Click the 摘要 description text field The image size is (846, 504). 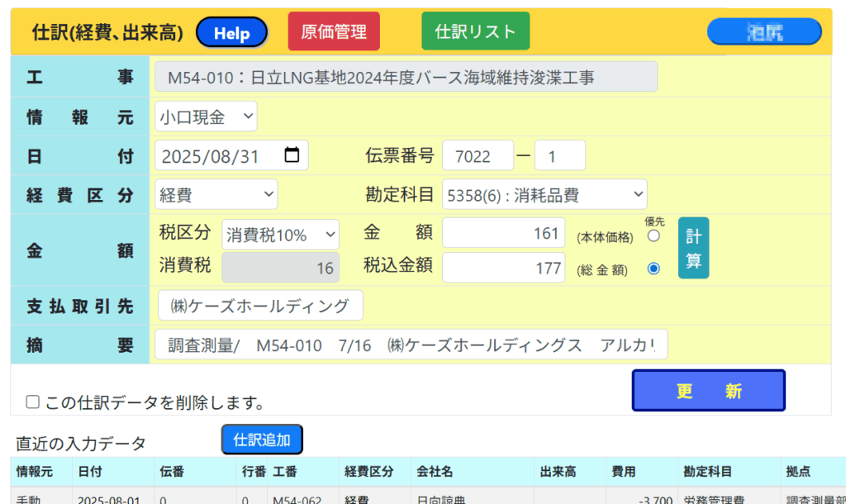pos(411,345)
